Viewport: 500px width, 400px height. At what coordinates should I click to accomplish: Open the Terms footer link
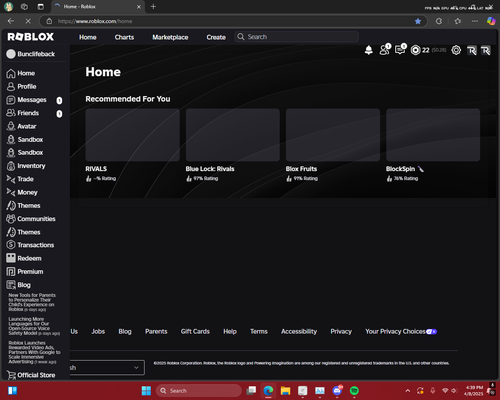click(x=259, y=332)
